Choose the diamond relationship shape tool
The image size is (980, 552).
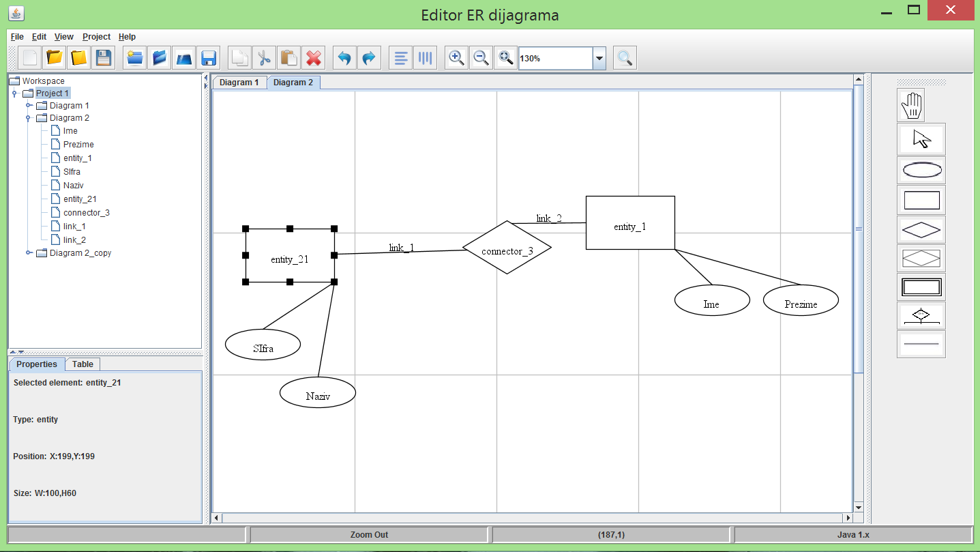(x=921, y=230)
